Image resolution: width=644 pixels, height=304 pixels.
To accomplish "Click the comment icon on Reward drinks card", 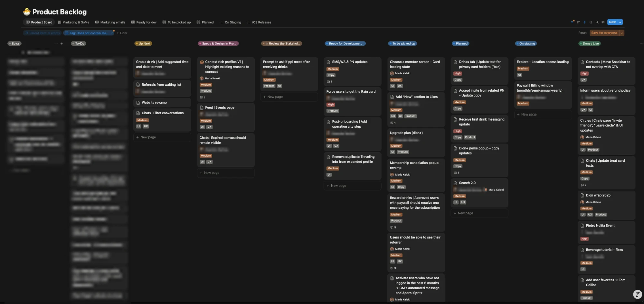I will pyautogui.click(x=392, y=227).
